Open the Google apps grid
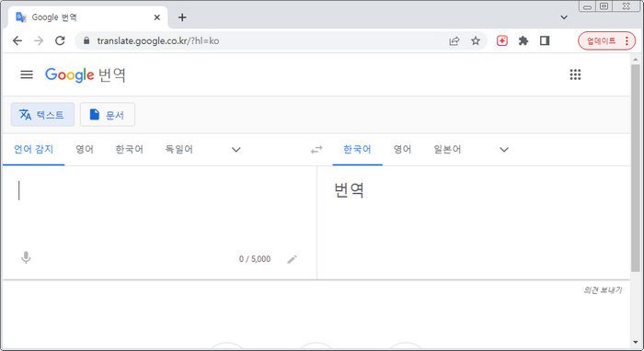This screenshot has height=351, width=644. (575, 74)
